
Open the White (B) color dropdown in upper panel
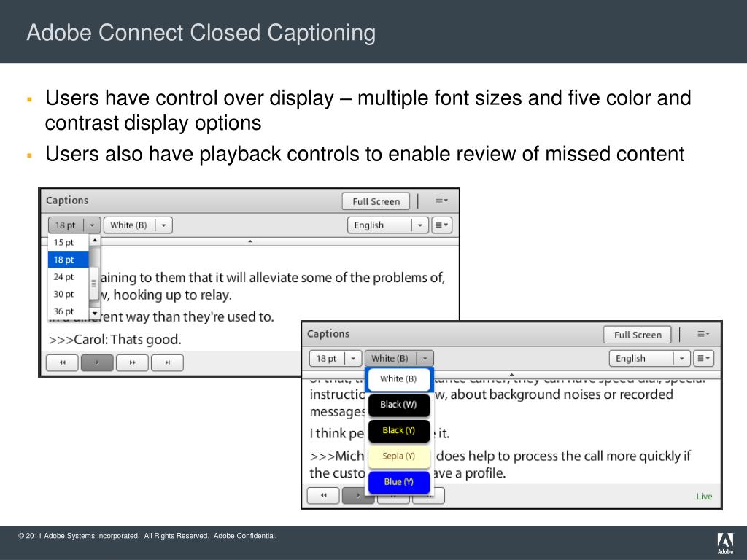coord(138,225)
